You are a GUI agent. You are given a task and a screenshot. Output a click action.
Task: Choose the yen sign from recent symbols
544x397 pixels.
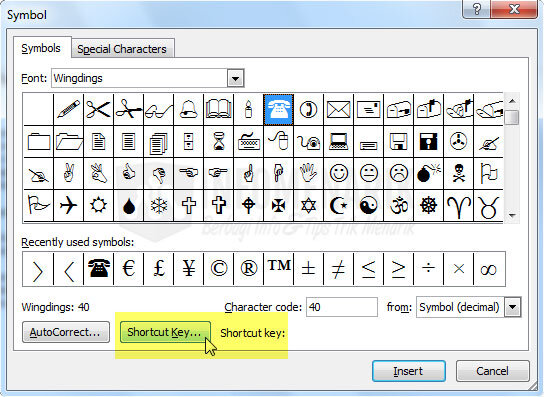[188, 269]
